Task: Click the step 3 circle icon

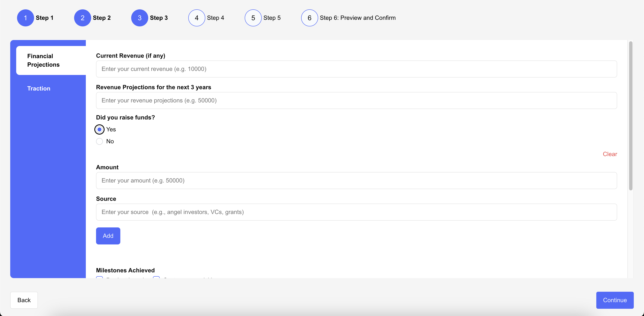Action: click(139, 18)
